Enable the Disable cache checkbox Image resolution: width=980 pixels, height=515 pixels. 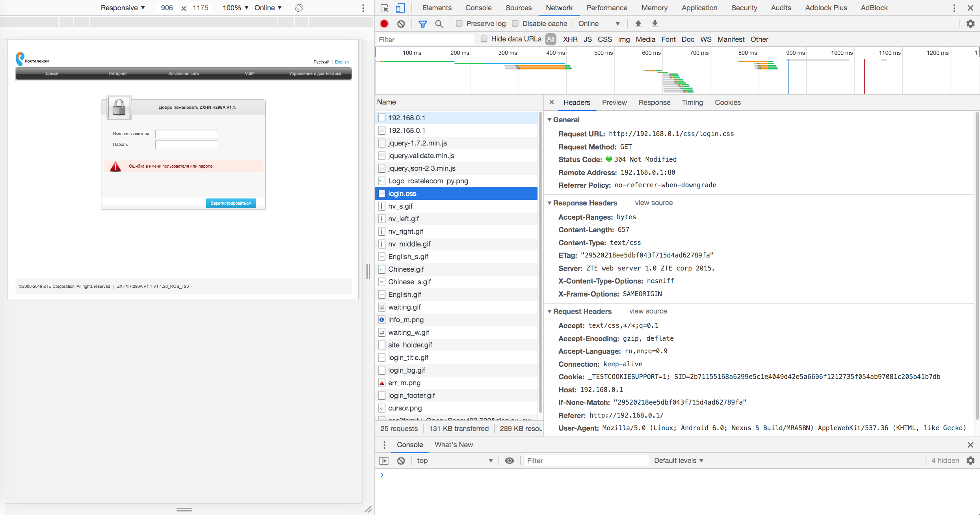click(515, 24)
